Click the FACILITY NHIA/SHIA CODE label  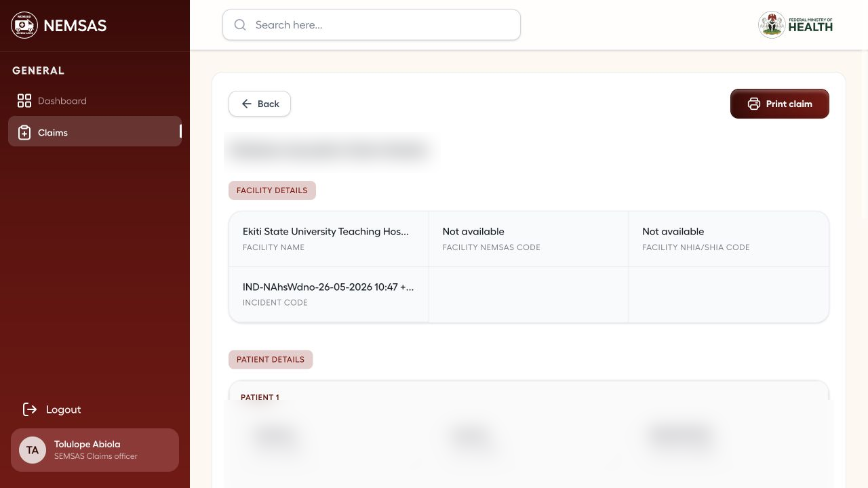(696, 247)
